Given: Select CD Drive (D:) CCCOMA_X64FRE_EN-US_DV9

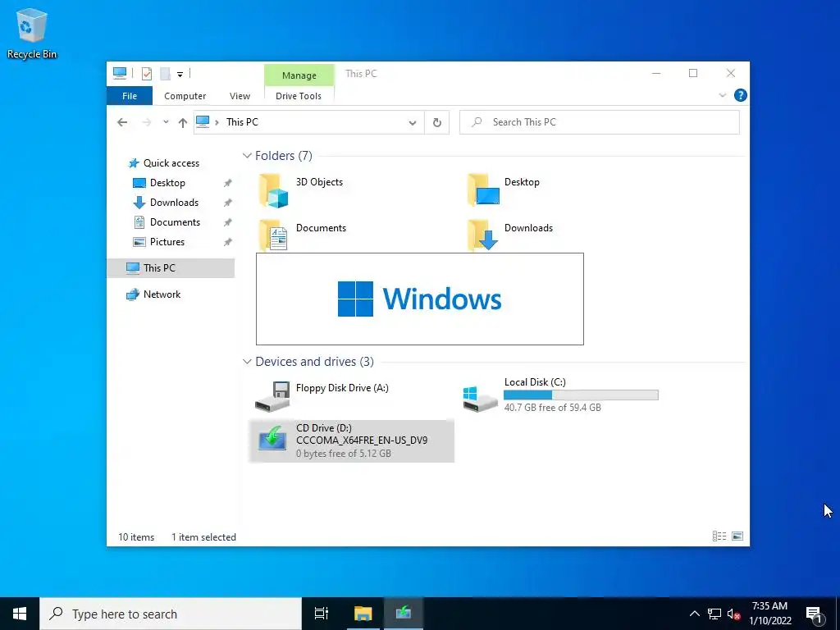Looking at the screenshot, I should click(351, 441).
